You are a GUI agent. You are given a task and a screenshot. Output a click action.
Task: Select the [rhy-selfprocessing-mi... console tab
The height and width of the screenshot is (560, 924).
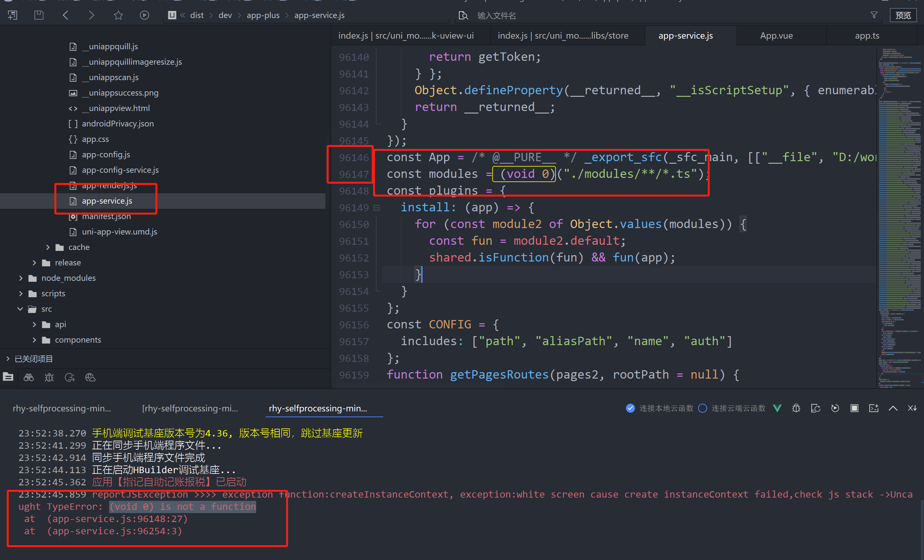(x=190, y=408)
